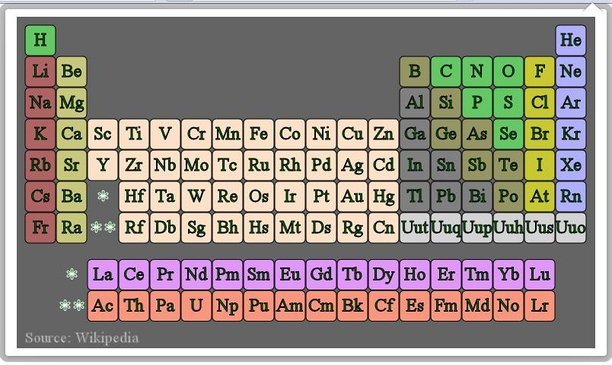Select the Silver (Ag) element
This screenshot has width=612, height=365.
click(352, 165)
